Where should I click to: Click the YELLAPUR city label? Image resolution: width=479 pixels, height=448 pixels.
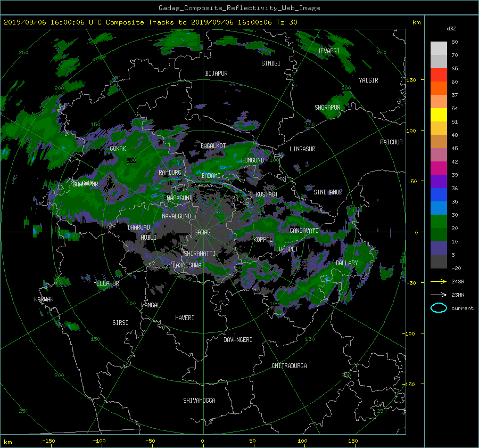106,283
